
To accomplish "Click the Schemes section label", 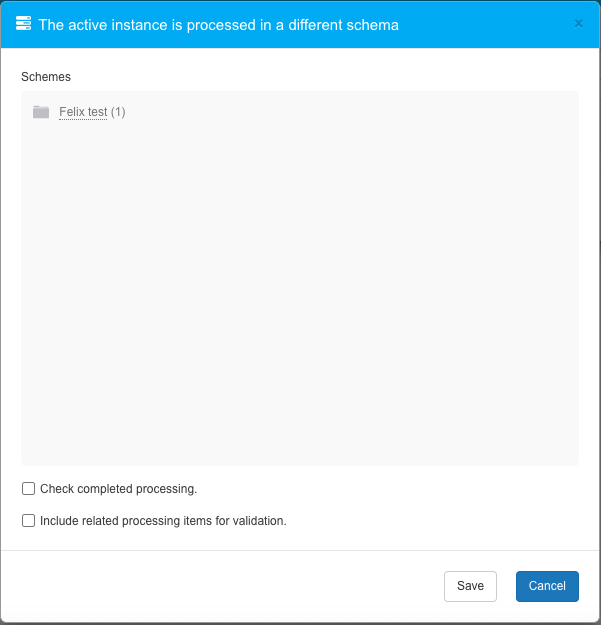I will point(46,77).
